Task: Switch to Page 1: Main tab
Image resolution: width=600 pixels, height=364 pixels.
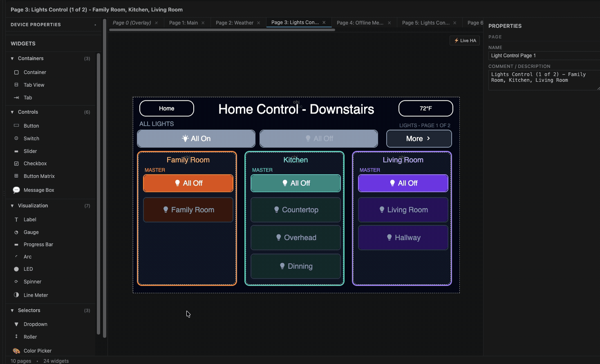Action: pos(184,23)
